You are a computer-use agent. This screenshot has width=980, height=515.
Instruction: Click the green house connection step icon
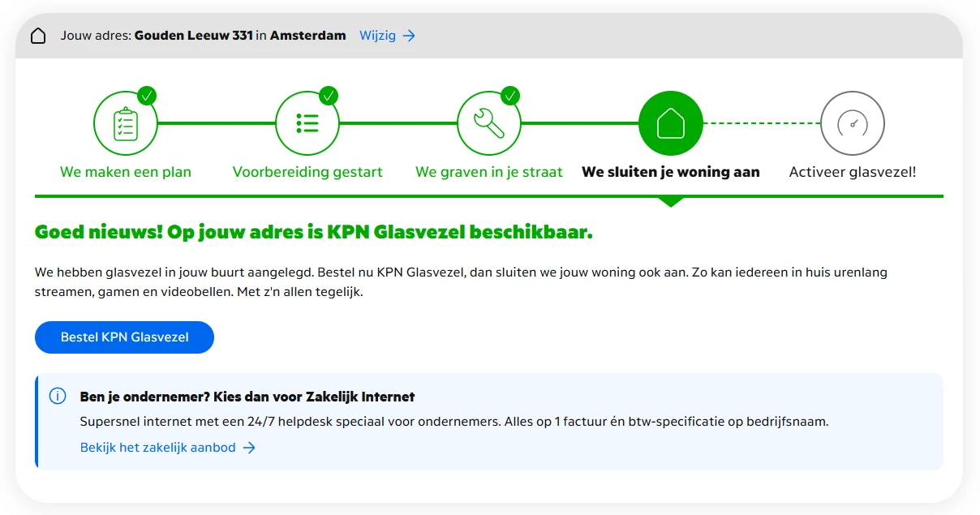(671, 123)
